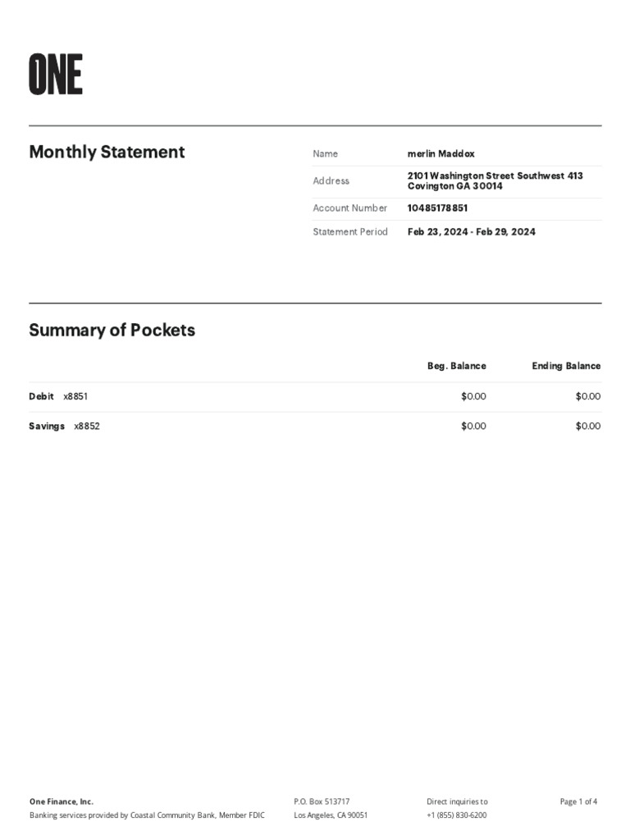Select the Savings x8852 pocket row
Image resolution: width=630 pixels, height=840 pixels.
point(64,426)
